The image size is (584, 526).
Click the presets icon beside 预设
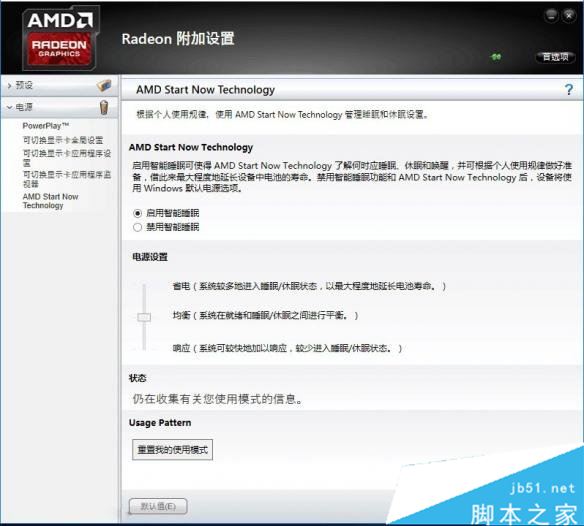(x=104, y=85)
